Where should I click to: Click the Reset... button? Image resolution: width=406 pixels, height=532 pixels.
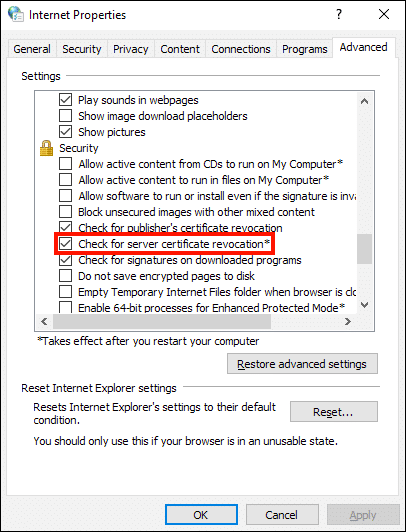click(x=334, y=412)
